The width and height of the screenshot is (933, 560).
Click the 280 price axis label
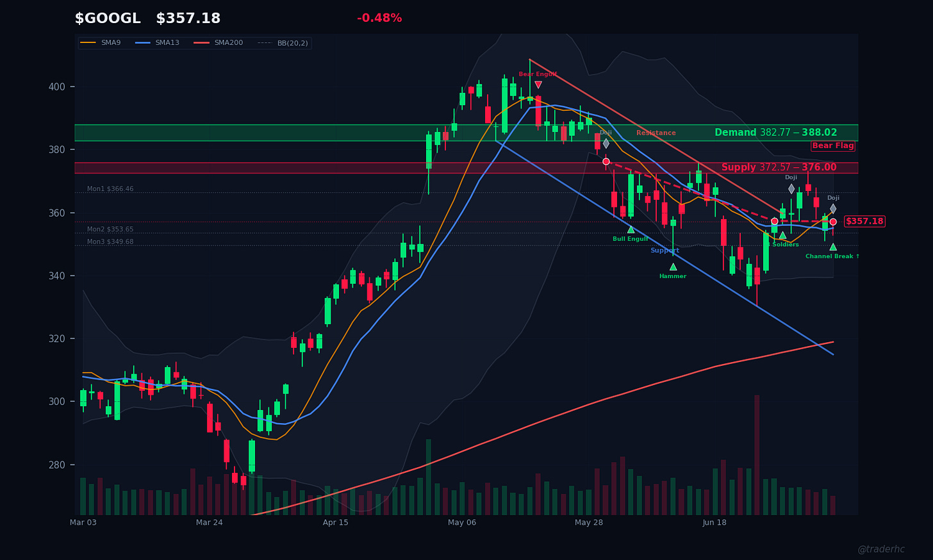click(x=58, y=465)
